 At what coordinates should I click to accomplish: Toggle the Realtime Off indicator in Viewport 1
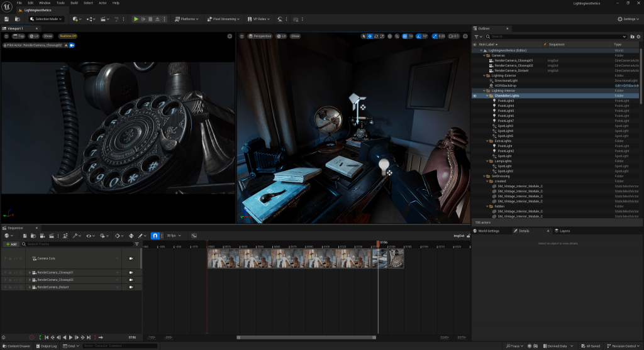[68, 36]
